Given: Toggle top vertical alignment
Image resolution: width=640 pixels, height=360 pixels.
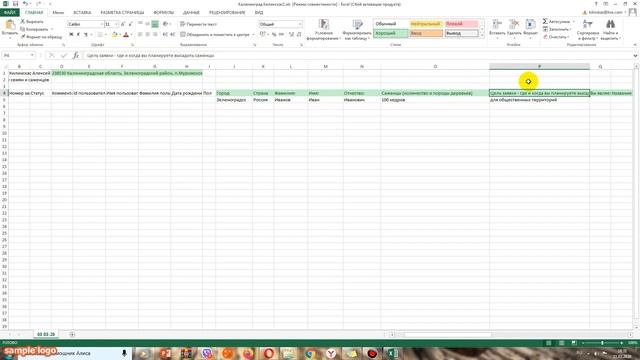Looking at the screenshot, I should (x=140, y=24).
